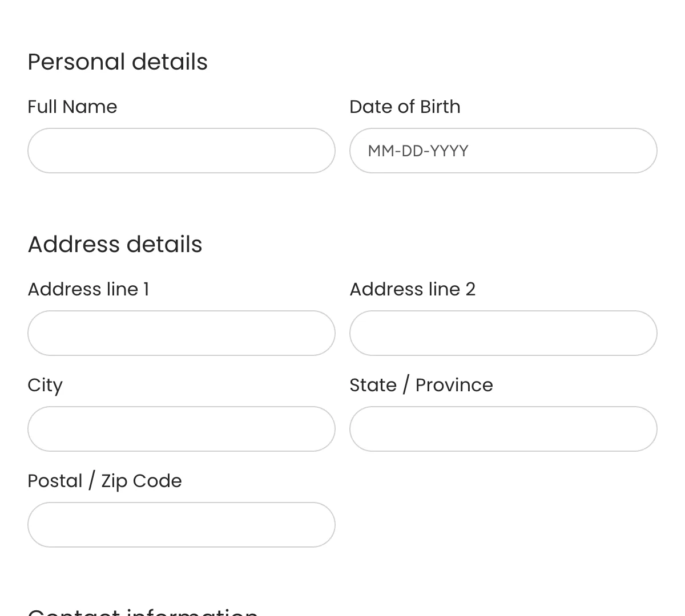This screenshot has width=685, height=616.
Task: Click the Address line 1 label
Action: tap(88, 289)
